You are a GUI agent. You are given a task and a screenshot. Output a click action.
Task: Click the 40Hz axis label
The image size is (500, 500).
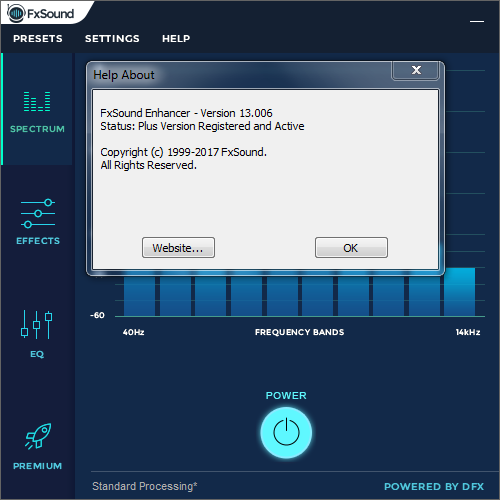(133, 332)
